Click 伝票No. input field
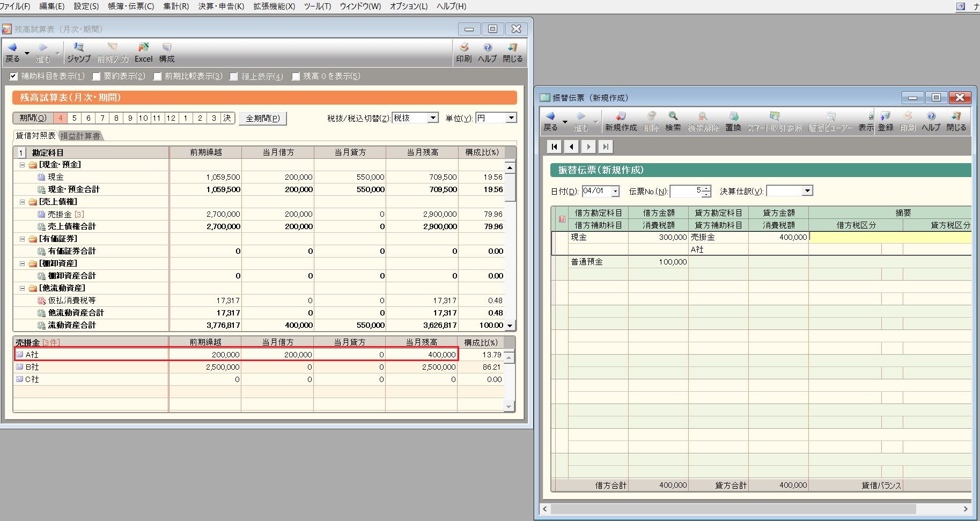The height and width of the screenshot is (521, 980). tap(686, 191)
